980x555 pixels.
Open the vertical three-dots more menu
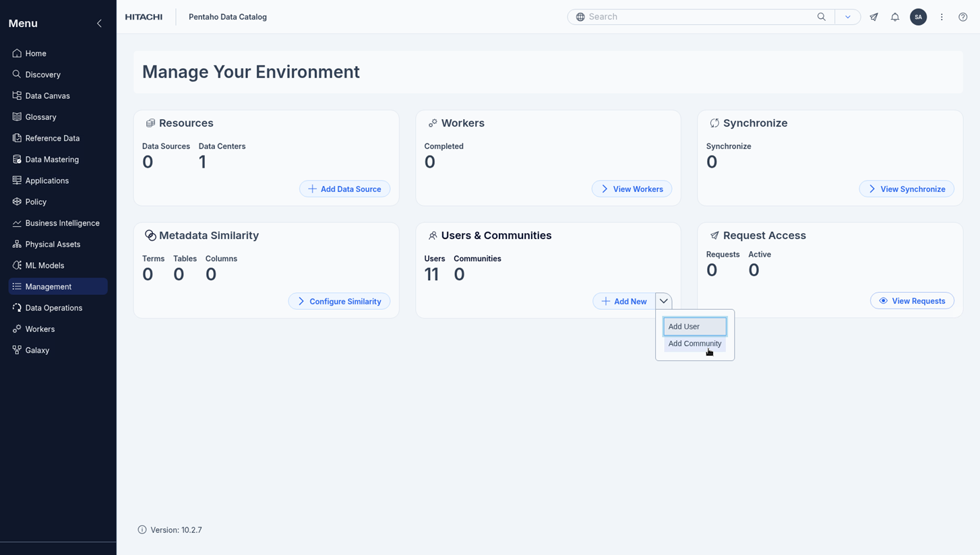(x=942, y=17)
